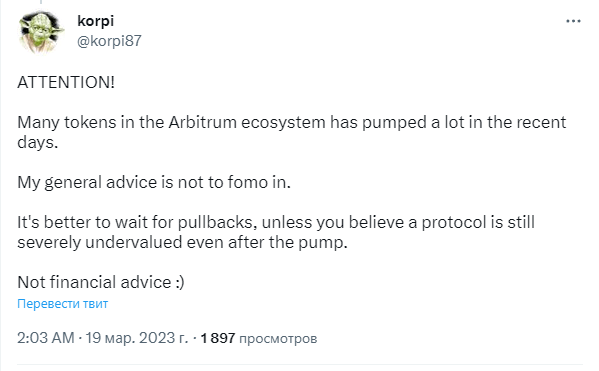Click the 'Not financial advice' line

pos(94,282)
